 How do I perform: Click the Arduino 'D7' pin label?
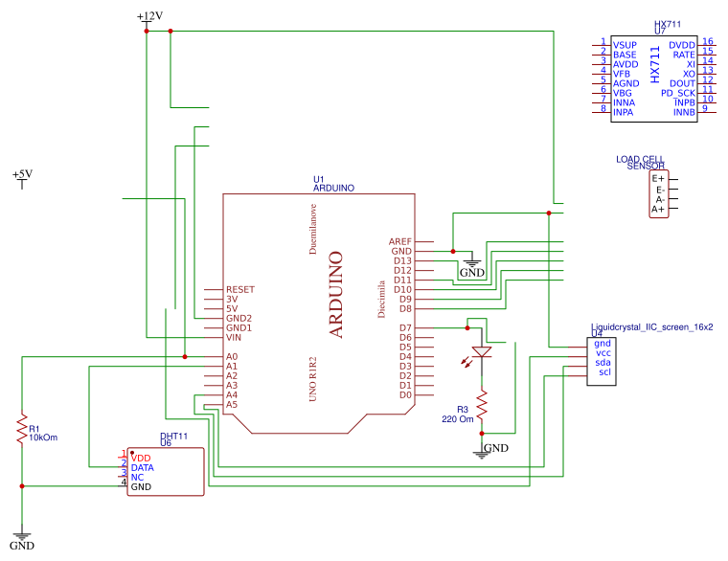[405, 328]
